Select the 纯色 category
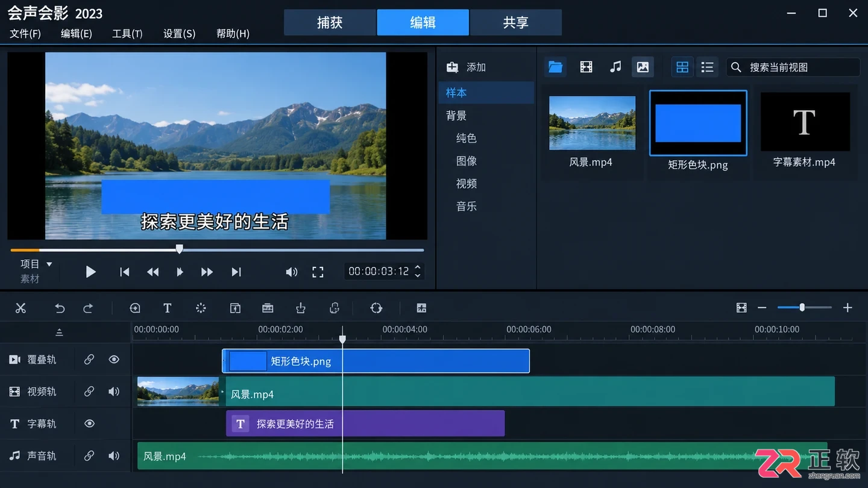This screenshot has height=488, width=868. click(467, 139)
